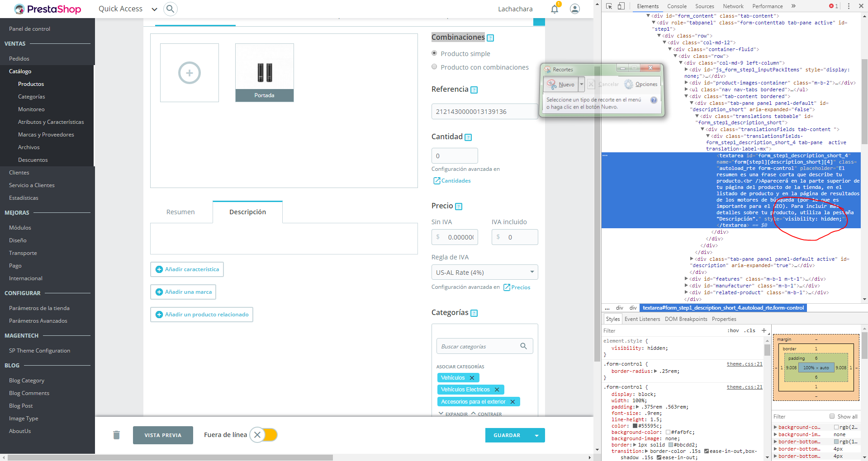Viewport: 868px width, 461px height.
Task: Switch to the Descripción tab
Action: click(x=247, y=212)
